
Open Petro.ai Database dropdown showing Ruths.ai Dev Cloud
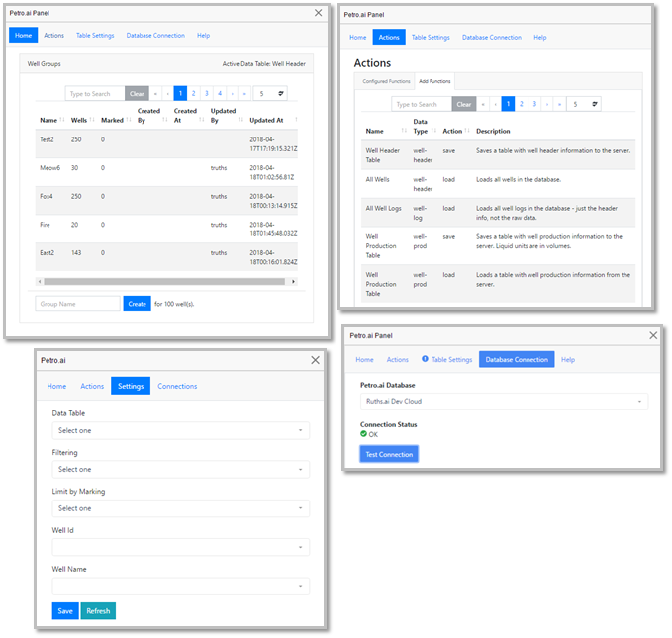pyautogui.click(x=504, y=401)
